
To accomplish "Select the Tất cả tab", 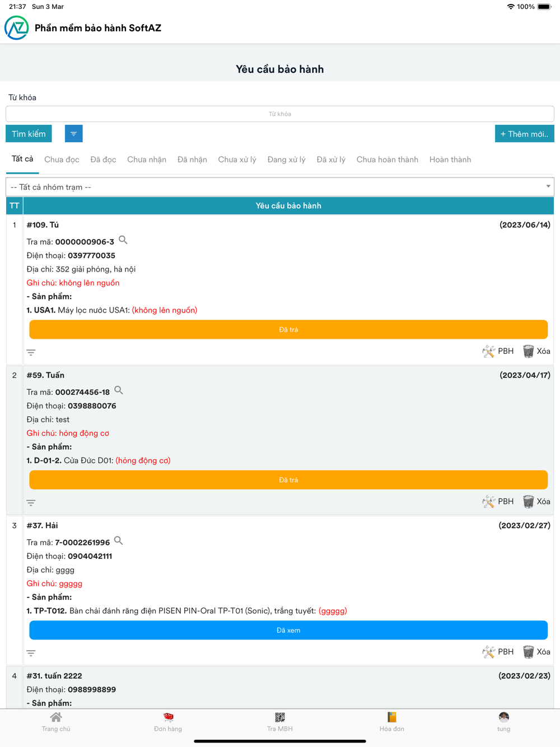I will pyautogui.click(x=22, y=159).
